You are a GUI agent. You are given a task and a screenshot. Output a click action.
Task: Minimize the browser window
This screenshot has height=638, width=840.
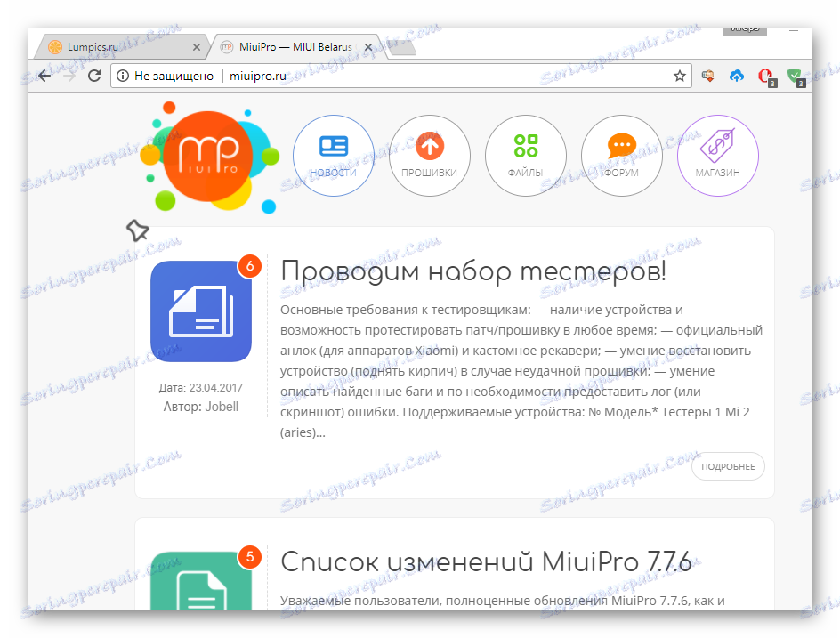[x=794, y=31]
